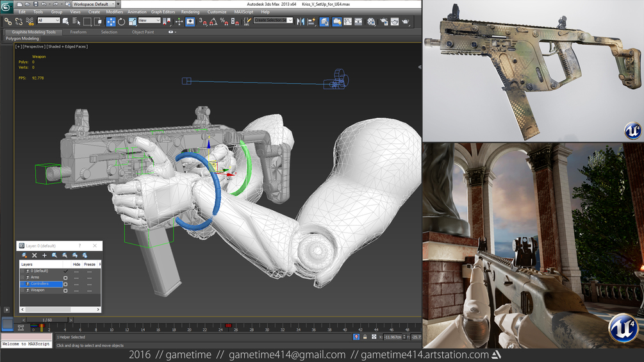Switch to the Freeform ribbon tab
The image size is (644, 362).
[x=78, y=32]
